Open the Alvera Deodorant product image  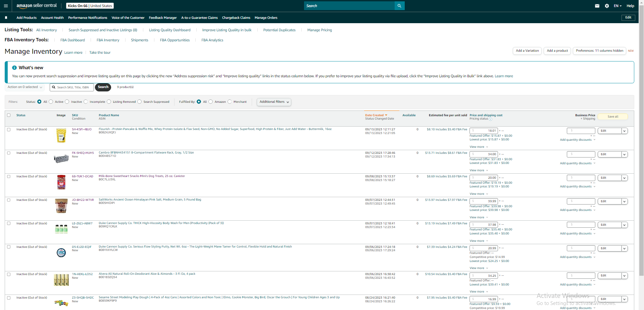pyautogui.click(x=61, y=280)
